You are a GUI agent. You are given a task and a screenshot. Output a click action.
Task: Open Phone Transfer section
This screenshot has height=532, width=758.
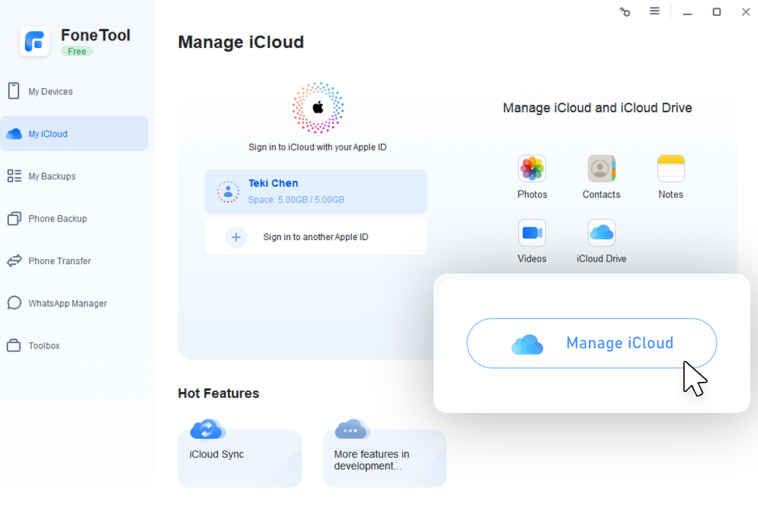(60, 261)
